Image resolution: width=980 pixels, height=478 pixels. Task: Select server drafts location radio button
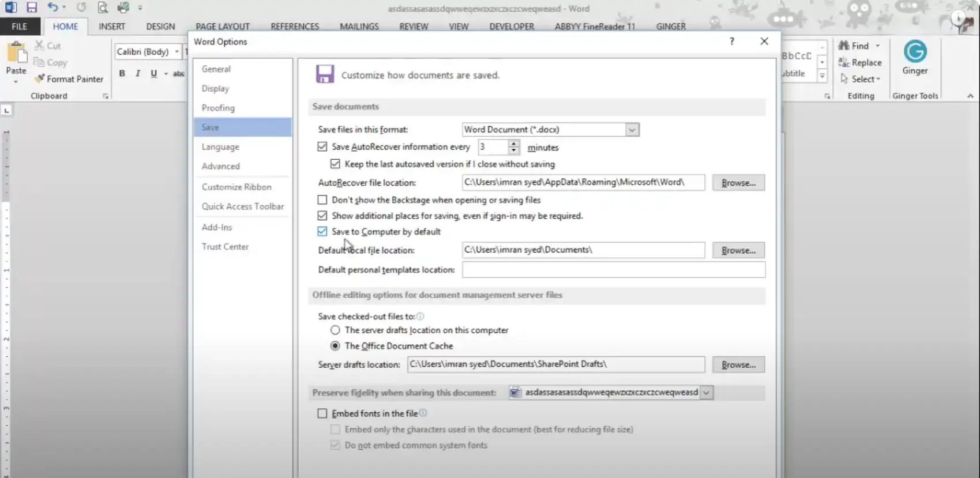pyautogui.click(x=335, y=330)
